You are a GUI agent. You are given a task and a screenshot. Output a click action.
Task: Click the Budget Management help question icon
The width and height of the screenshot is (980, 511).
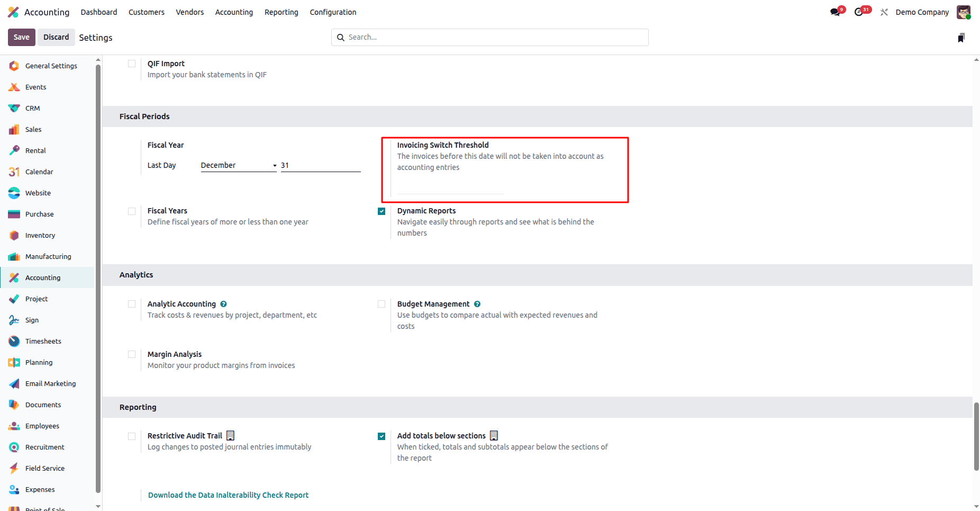point(477,304)
